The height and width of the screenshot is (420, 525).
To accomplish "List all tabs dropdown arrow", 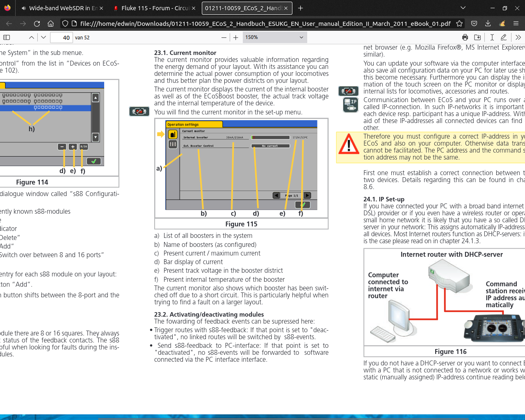I will pos(463,8).
